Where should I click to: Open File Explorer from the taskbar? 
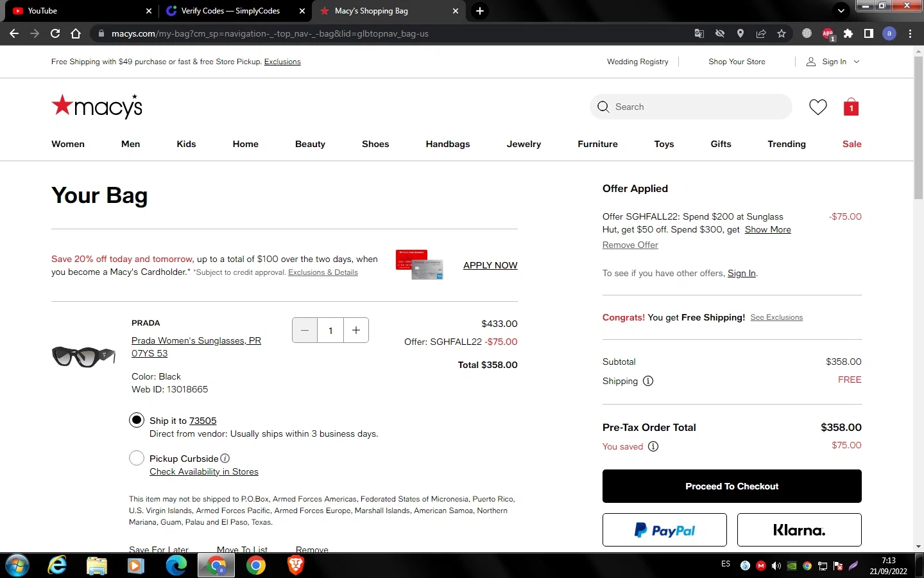(97, 565)
